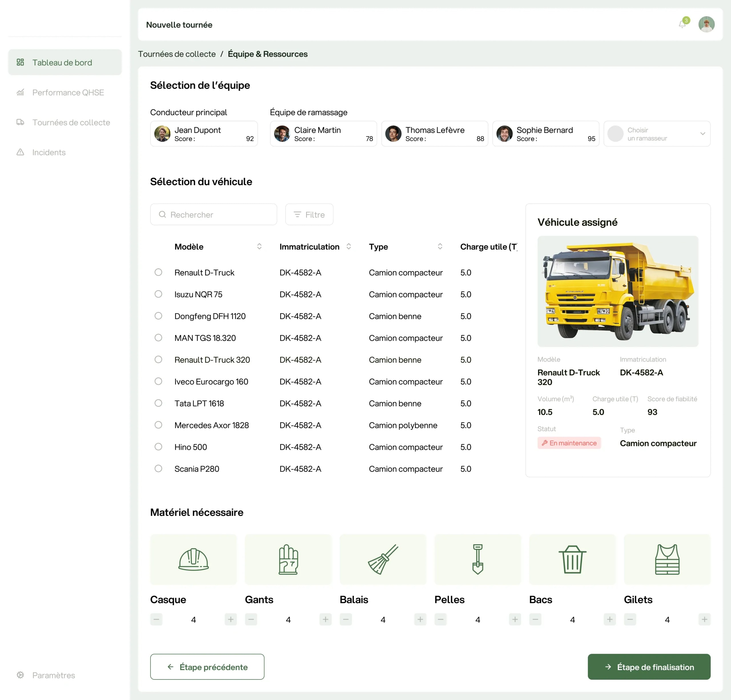Open Incidents in sidebar

pyautogui.click(x=65, y=152)
